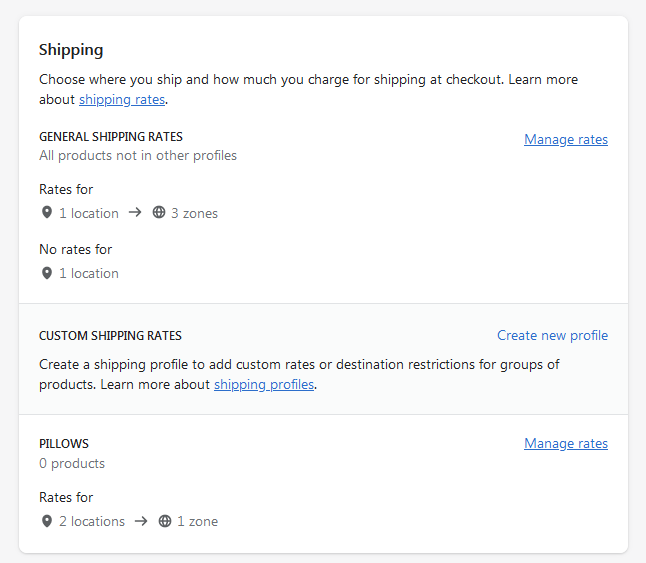Click the location pin under "No rates for"
This screenshot has width=646, height=563.
pyautogui.click(x=46, y=273)
